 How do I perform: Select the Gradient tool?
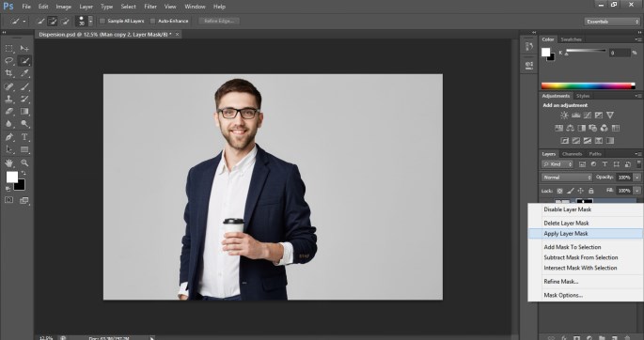tap(24, 111)
